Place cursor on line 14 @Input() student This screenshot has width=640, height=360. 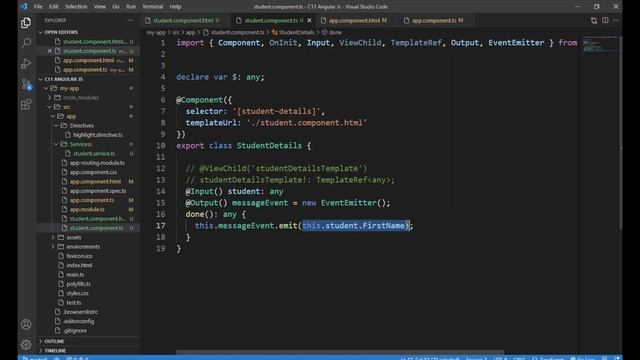tap(234, 191)
